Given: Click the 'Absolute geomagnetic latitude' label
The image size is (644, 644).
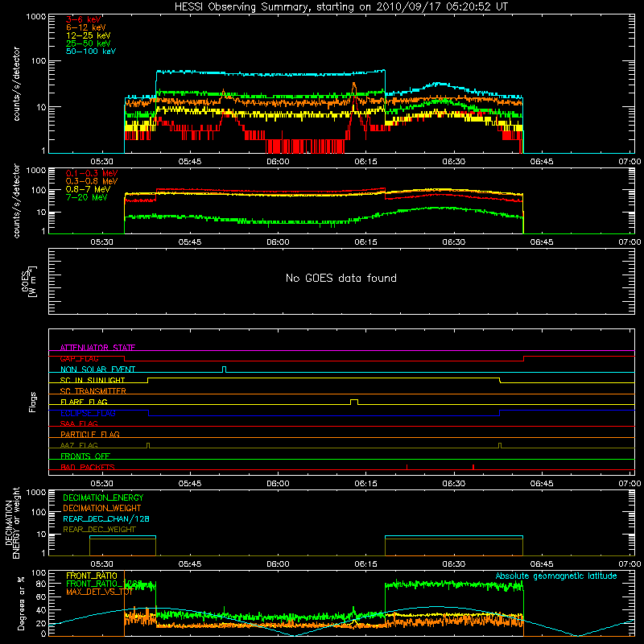Looking at the screenshot, I should tap(556, 576).
